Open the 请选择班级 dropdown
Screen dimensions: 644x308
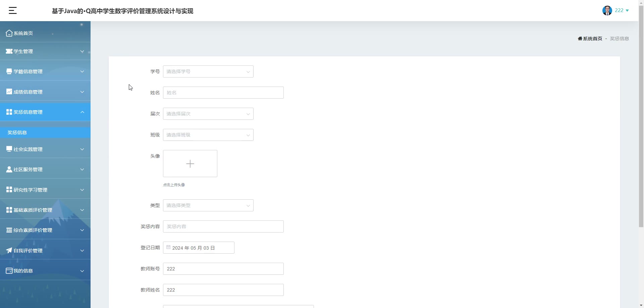tap(208, 135)
